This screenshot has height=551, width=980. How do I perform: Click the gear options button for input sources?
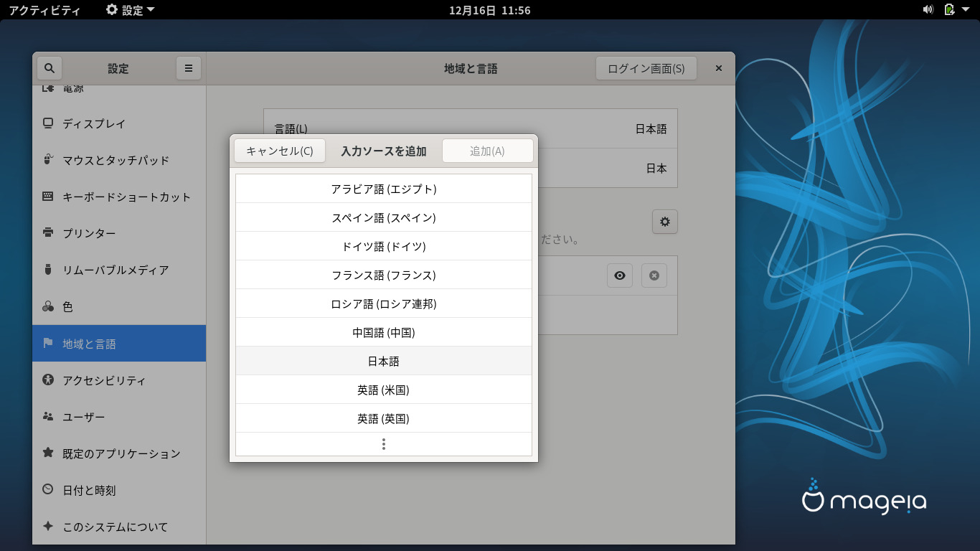(664, 222)
